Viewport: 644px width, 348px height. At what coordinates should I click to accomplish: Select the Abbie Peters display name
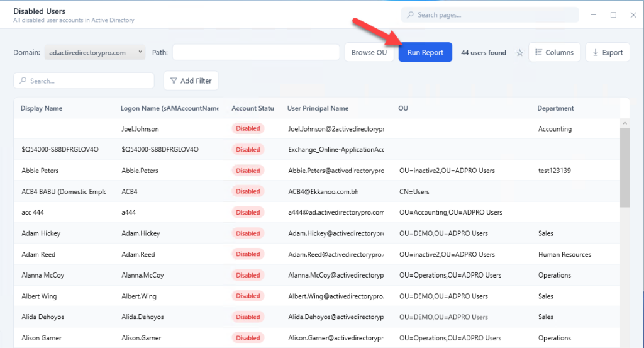40,171
